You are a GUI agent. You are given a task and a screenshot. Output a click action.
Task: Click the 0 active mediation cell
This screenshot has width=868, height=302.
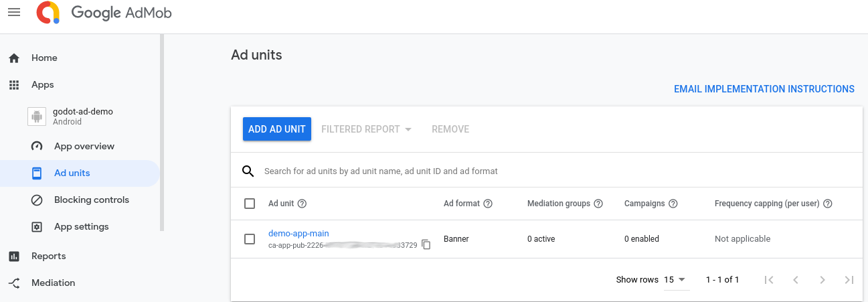point(541,239)
